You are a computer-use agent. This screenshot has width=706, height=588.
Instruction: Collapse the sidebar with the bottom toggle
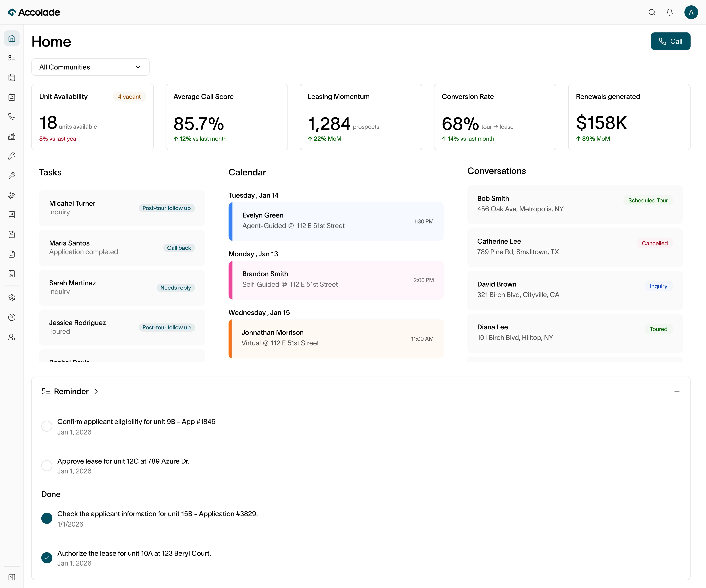(x=12, y=577)
